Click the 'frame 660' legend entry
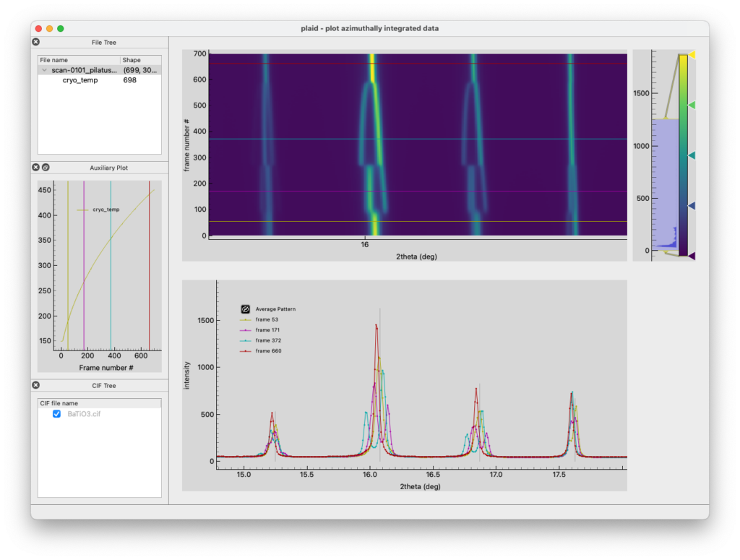This screenshot has width=740, height=560. pyautogui.click(x=260, y=350)
